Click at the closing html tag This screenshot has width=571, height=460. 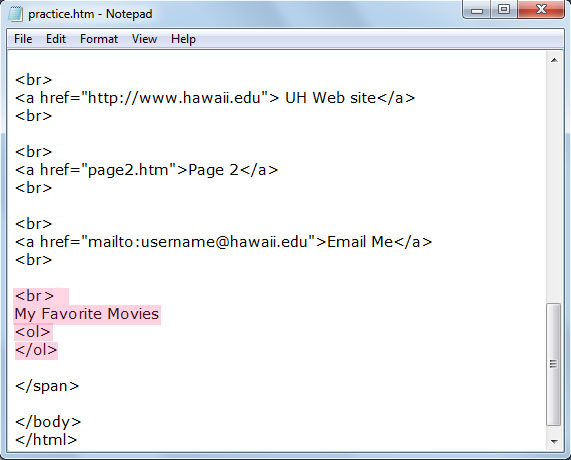click(46, 440)
